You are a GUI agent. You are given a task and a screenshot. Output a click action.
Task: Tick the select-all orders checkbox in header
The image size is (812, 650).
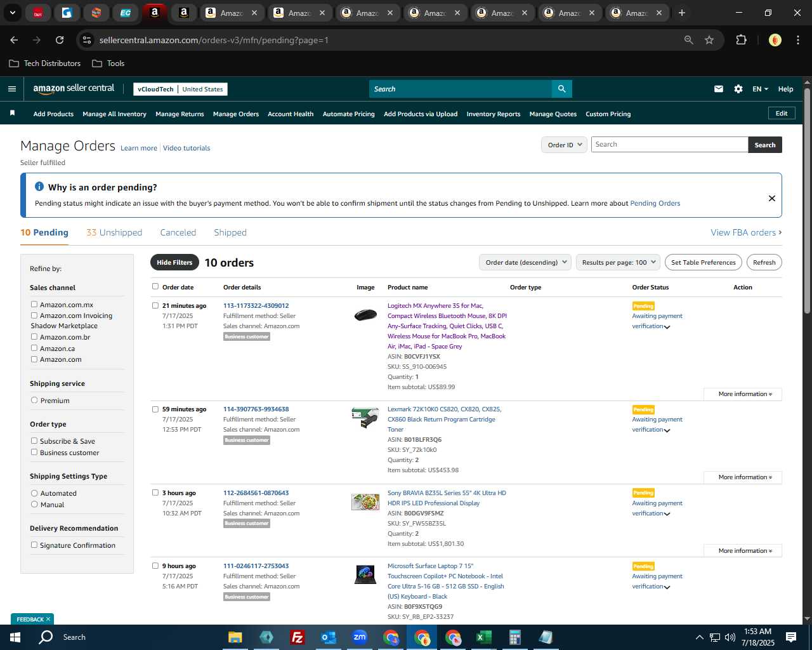click(155, 287)
